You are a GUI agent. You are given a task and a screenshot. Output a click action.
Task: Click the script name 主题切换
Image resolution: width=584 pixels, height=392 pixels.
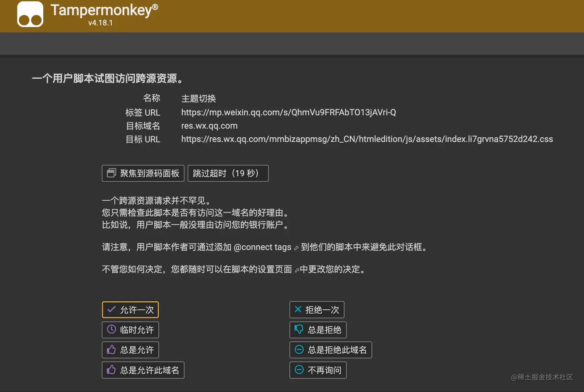point(199,99)
